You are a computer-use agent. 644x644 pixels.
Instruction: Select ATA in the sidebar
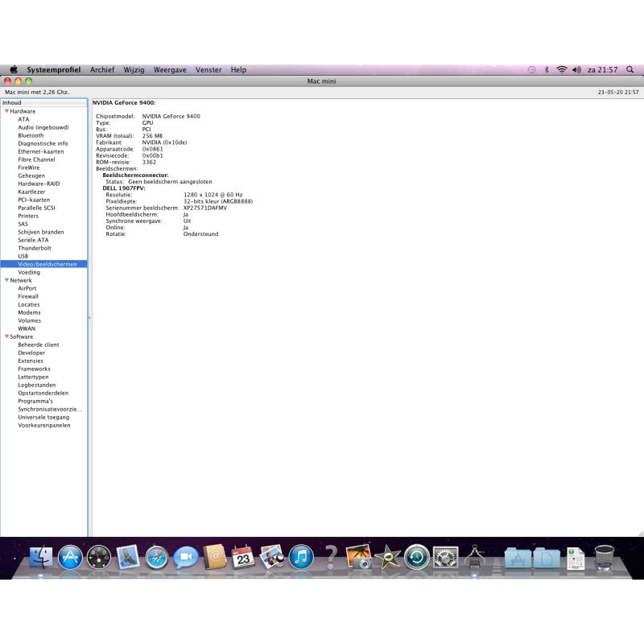pyautogui.click(x=23, y=119)
